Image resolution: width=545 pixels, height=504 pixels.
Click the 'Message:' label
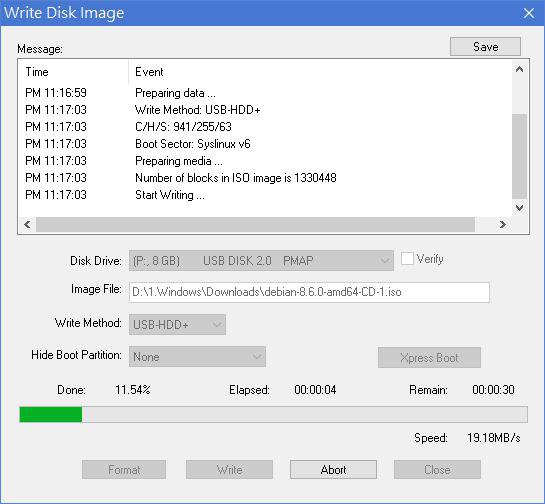[40, 49]
